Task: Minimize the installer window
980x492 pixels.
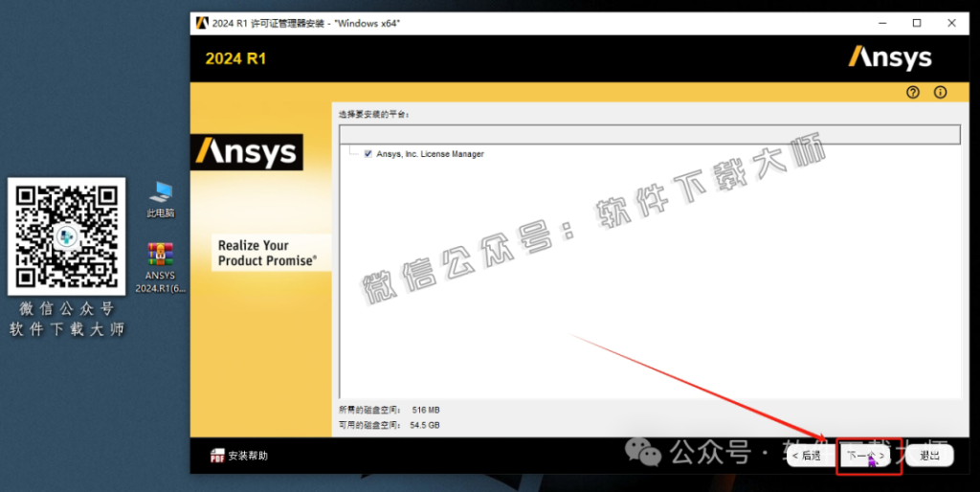Action: pos(882,23)
